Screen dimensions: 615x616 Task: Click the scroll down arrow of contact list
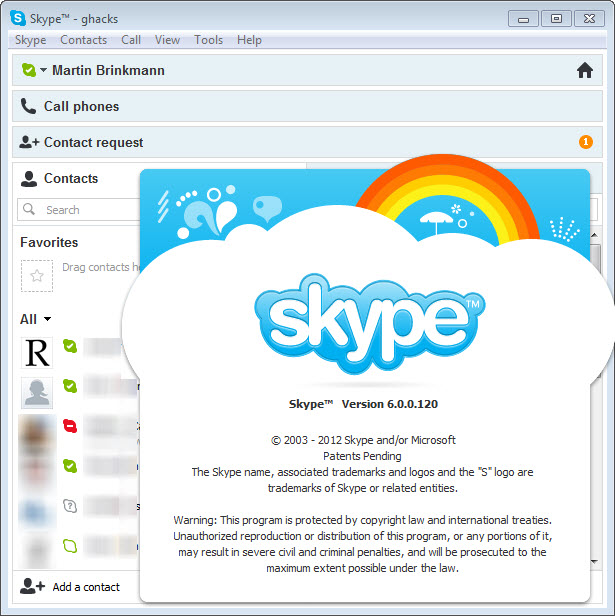click(x=594, y=562)
